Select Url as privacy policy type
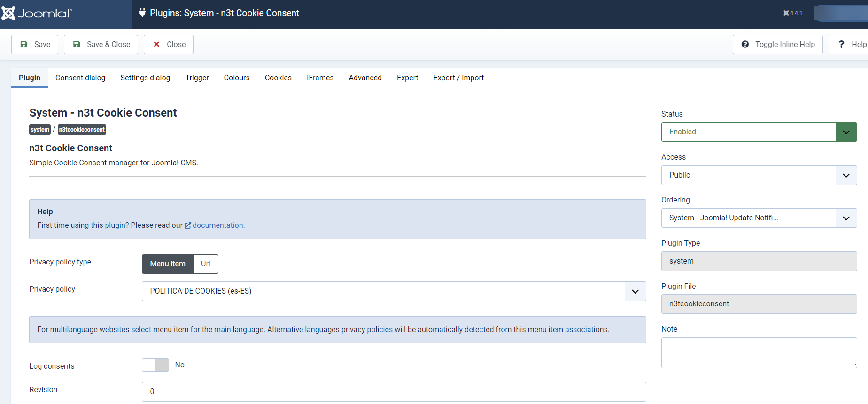The width and height of the screenshot is (868, 404). (x=206, y=264)
